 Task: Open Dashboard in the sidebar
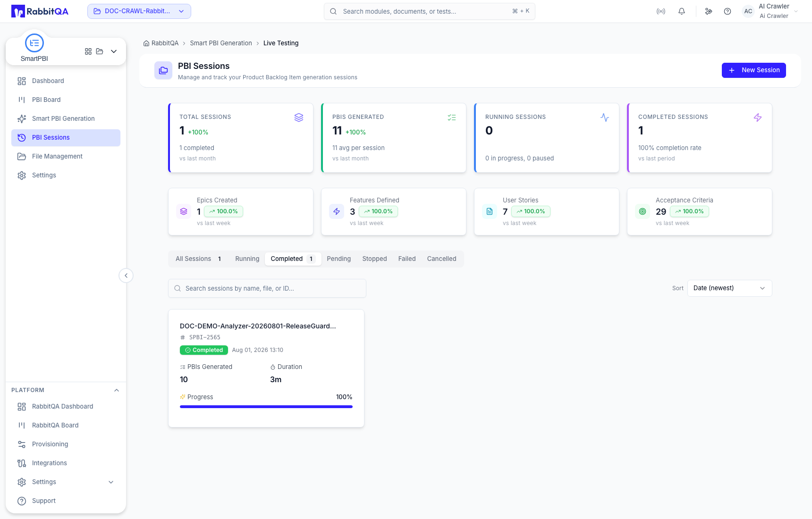click(66, 81)
